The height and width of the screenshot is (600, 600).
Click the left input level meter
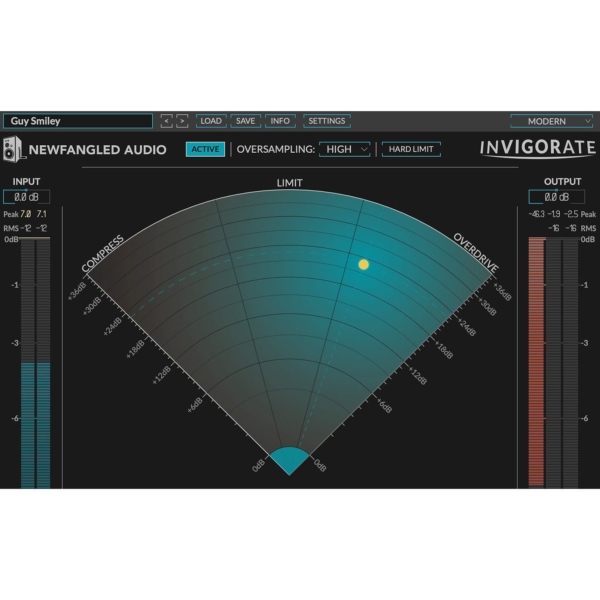(x=28, y=363)
